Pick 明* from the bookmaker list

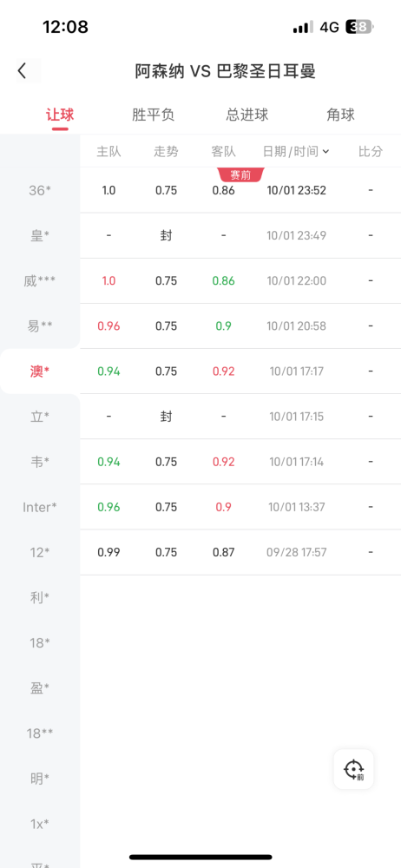point(40,779)
